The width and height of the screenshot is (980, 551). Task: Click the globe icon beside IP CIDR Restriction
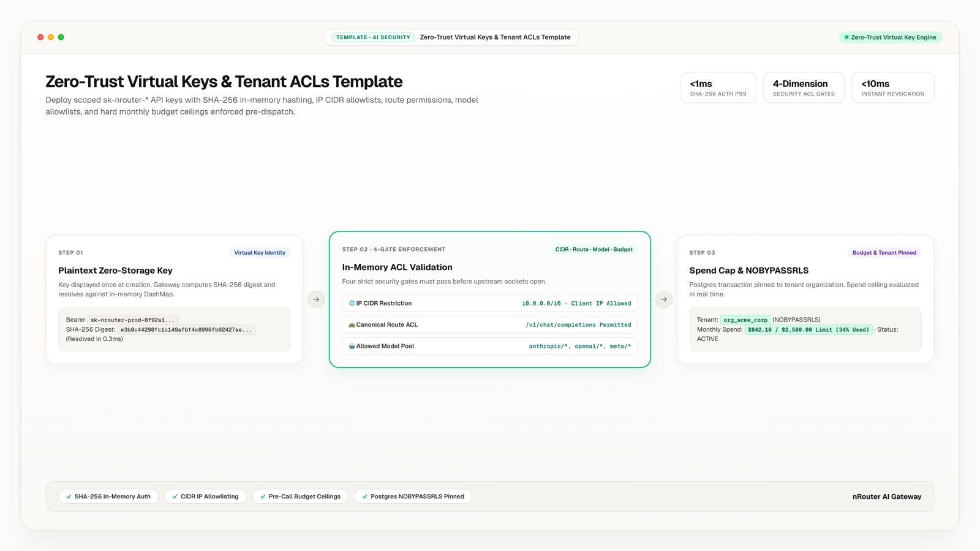[352, 303]
